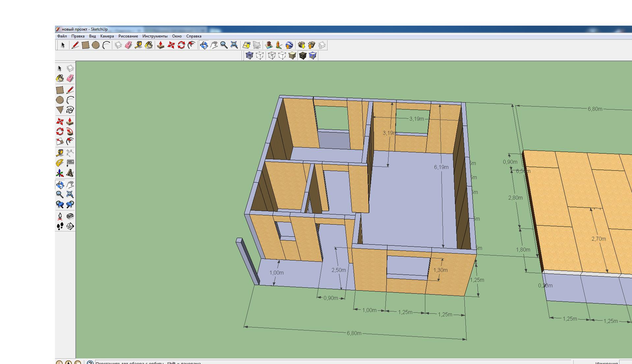Enable Wireframe face style

point(272,56)
